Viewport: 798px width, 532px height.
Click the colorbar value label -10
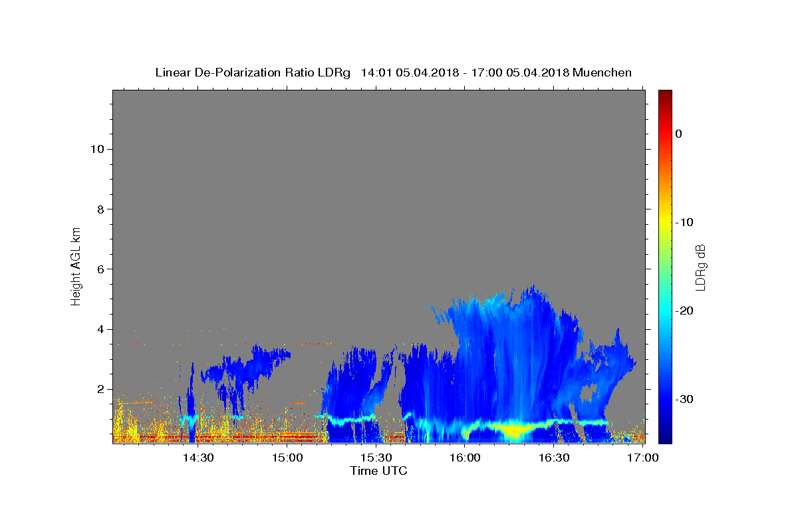coord(685,222)
